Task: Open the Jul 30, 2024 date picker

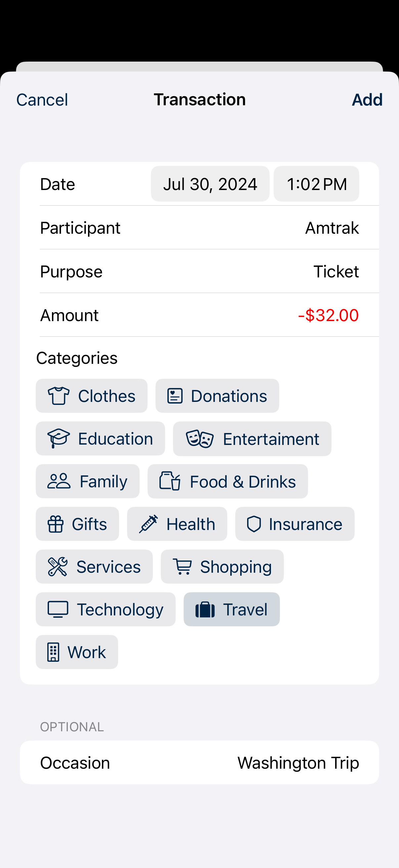Action: [x=210, y=184]
